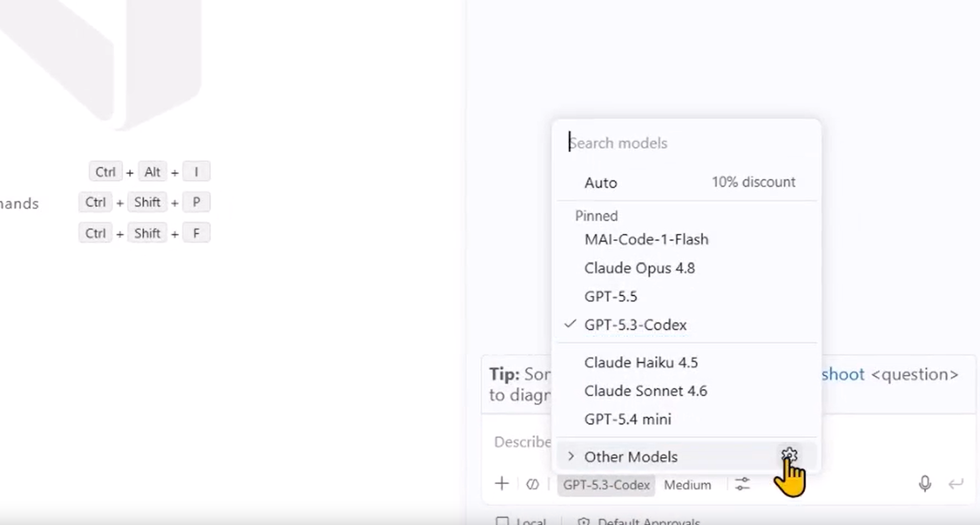
Task: Open the Local session target selector
Action: tap(521, 521)
